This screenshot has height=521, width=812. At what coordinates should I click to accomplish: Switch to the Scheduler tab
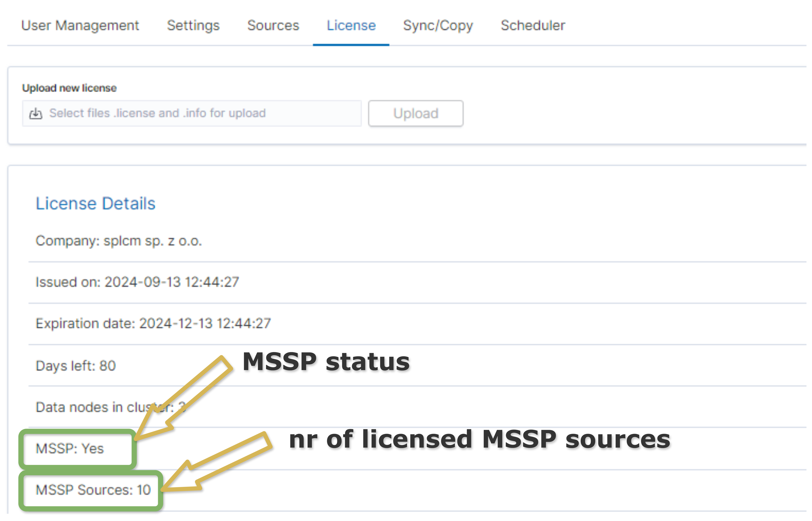533,25
